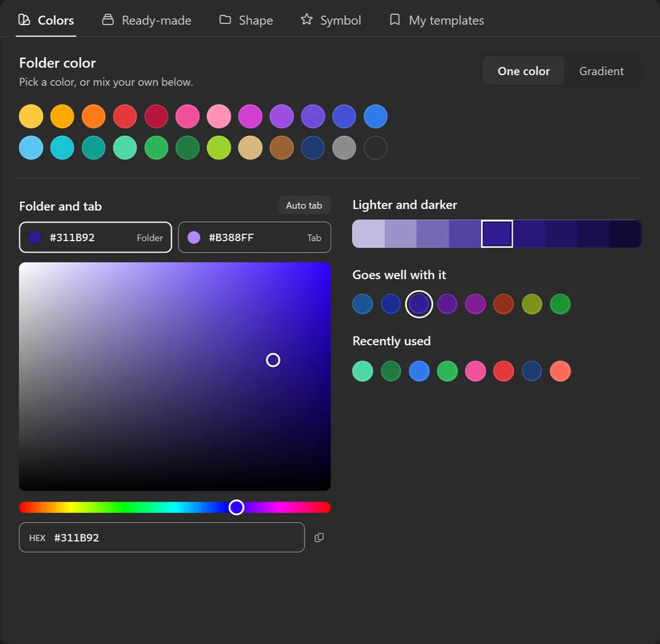Pick the navy blue preset swatch

point(313,148)
